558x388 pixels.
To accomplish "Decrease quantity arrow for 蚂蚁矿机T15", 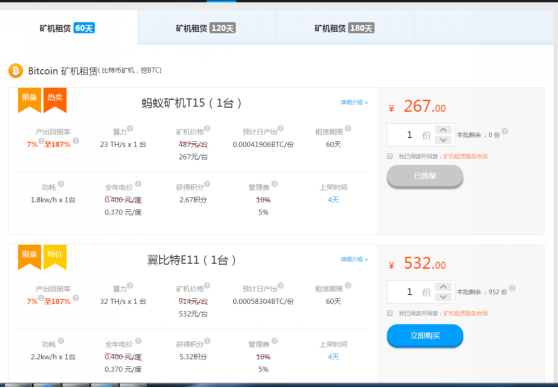I will click(x=443, y=140).
